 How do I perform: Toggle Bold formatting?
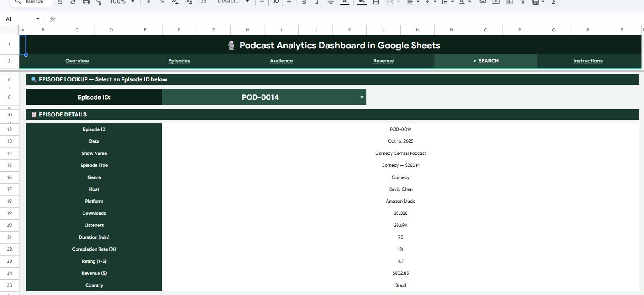304,2
